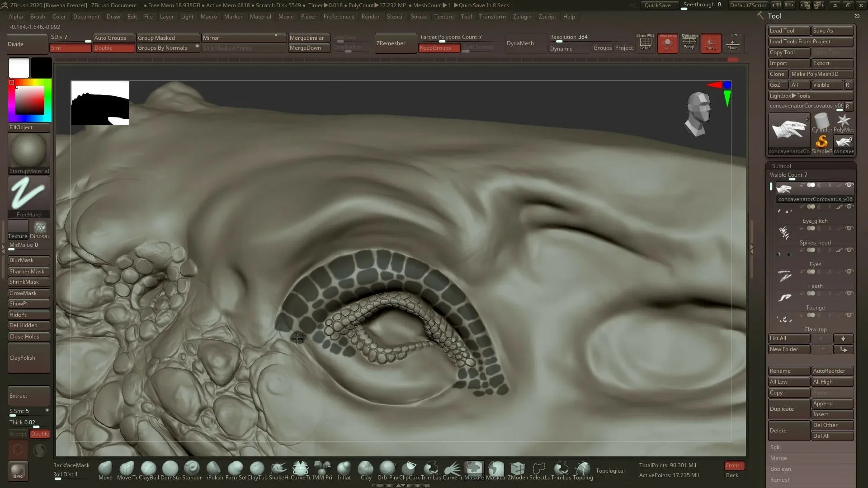Image resolution: width=868 pixels, height=488 pixels.
Task: Open the Tool menu
Action: pos(467,17)
